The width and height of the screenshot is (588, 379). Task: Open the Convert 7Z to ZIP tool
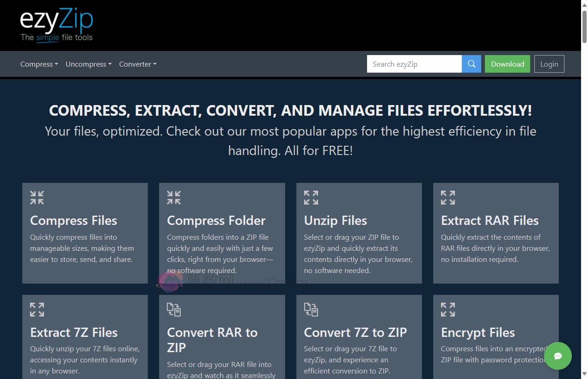[355, 332]
